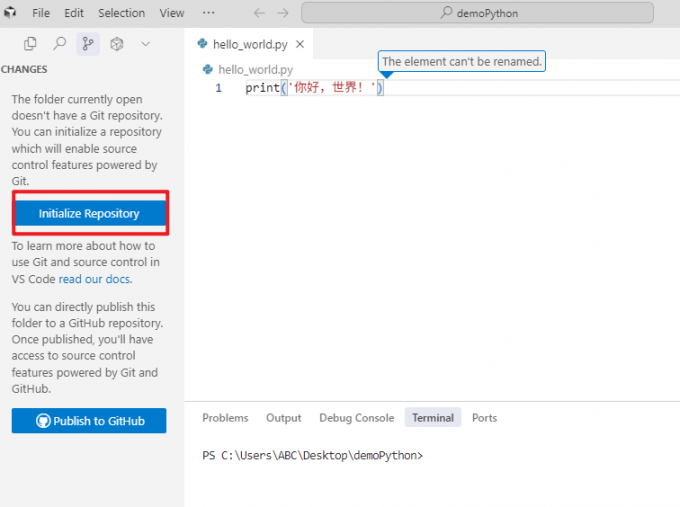Screen dimensions: 680x507
Task: Click the app logo icon before File
Action: click(11, 13)
